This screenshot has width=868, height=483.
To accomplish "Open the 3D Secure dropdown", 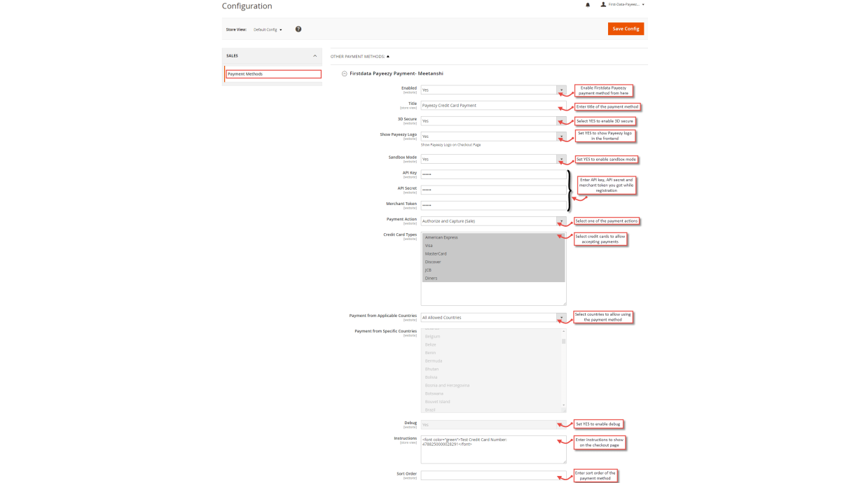I will (493, 121).
